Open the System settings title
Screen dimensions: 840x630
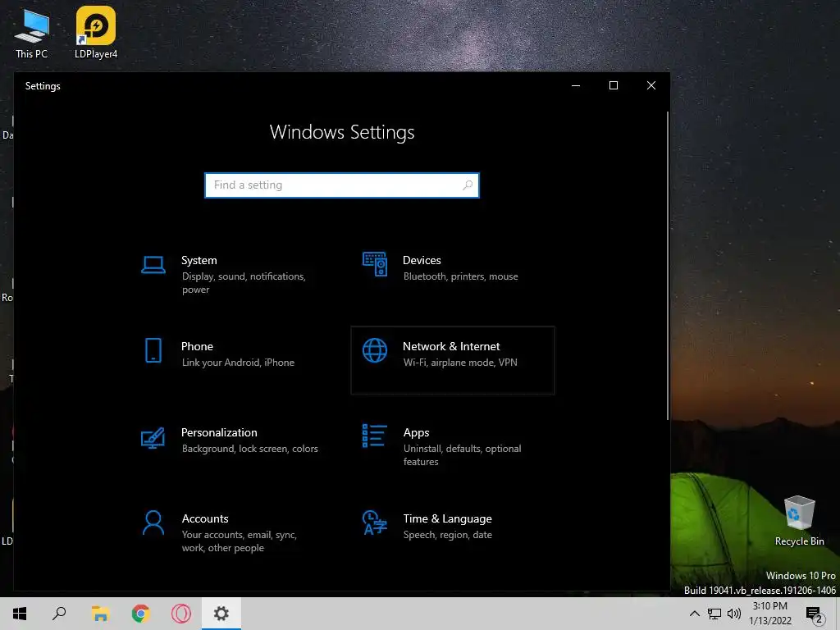(199, 260)
